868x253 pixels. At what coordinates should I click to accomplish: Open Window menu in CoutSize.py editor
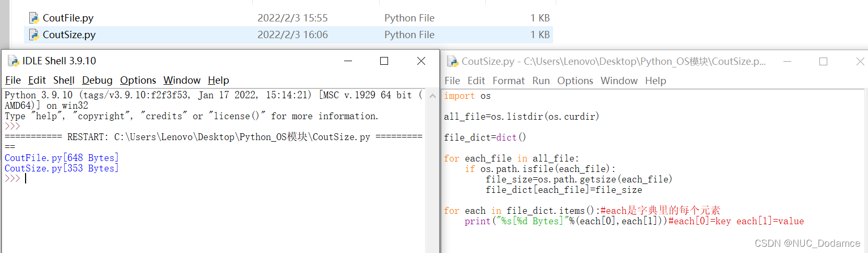tap(619, 80)
